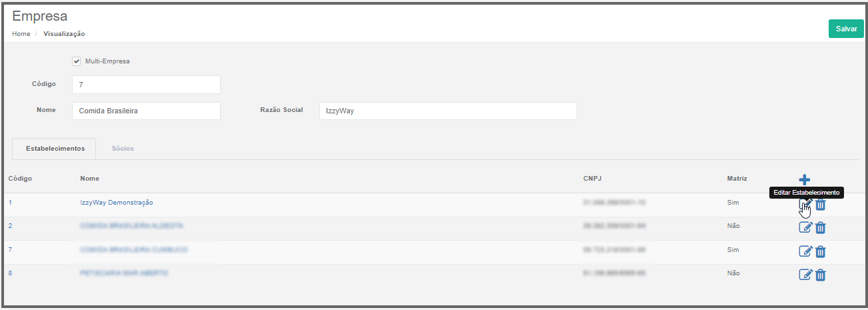Click the Nome field with Comida Brasileira
Viewport: 868px width, 310px height.
[x=146, y=111]
